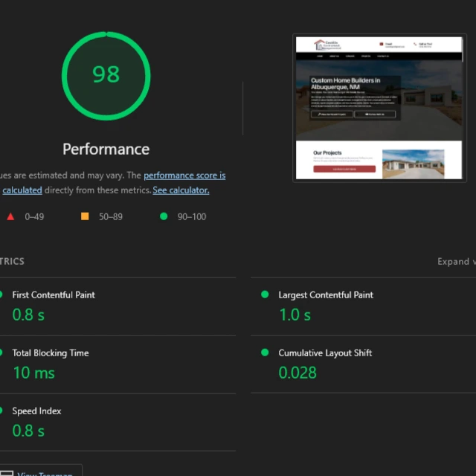Click the '10 ms' blocking time value
The image size is (476, 476).
[34, 373]
